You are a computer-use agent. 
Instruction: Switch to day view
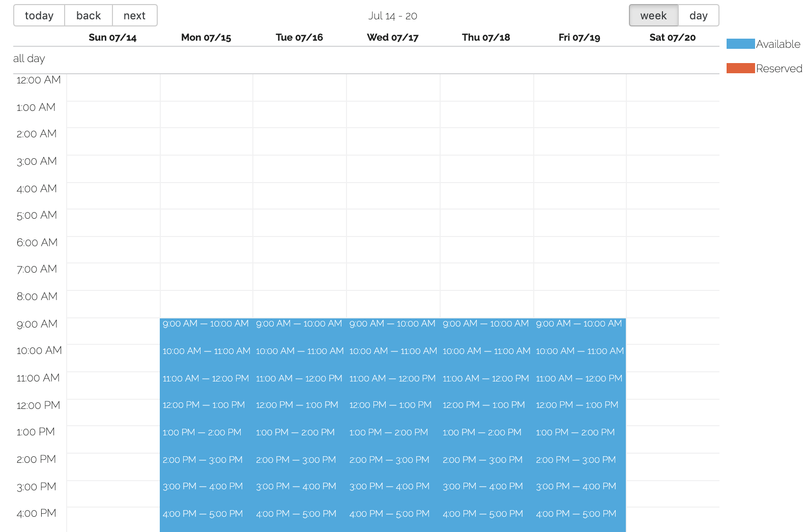[698, 16]
